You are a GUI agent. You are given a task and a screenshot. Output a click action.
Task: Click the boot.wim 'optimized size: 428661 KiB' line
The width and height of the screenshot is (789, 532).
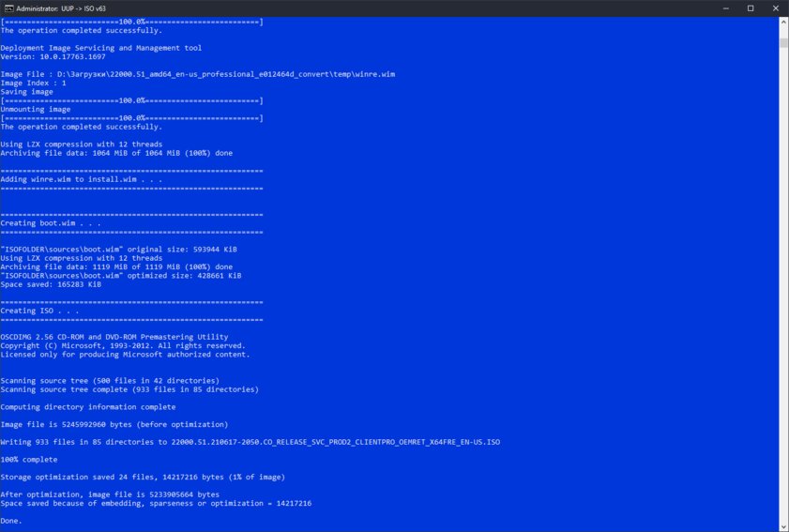pyautogui.click(x=121, y=276)
